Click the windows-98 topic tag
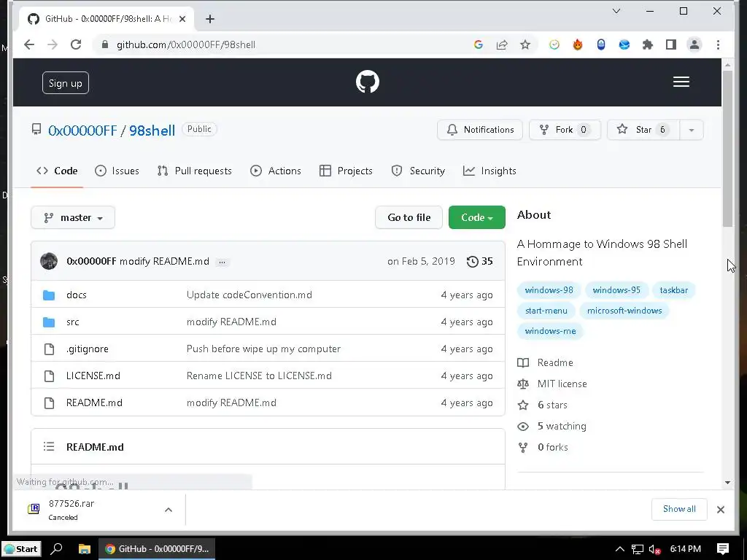This screenshot has width=747, height=560. click(549, 290)
